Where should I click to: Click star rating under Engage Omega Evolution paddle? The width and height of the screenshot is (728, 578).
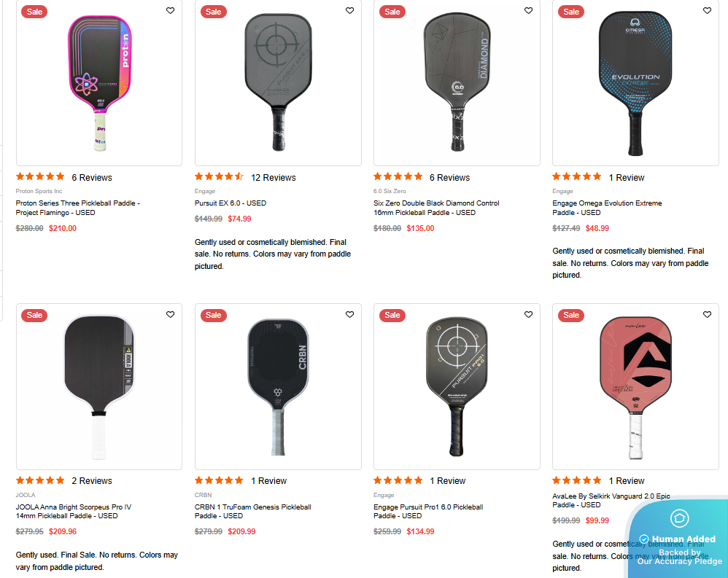576,177
